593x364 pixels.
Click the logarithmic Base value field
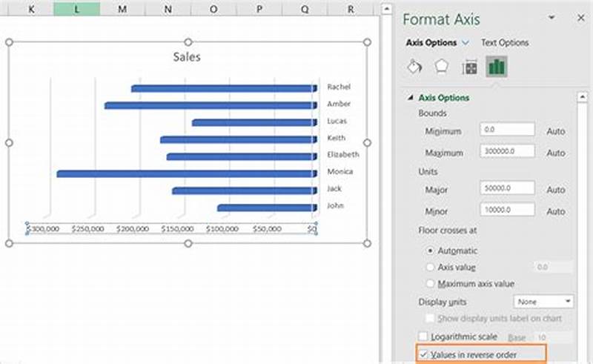[553, 337]
